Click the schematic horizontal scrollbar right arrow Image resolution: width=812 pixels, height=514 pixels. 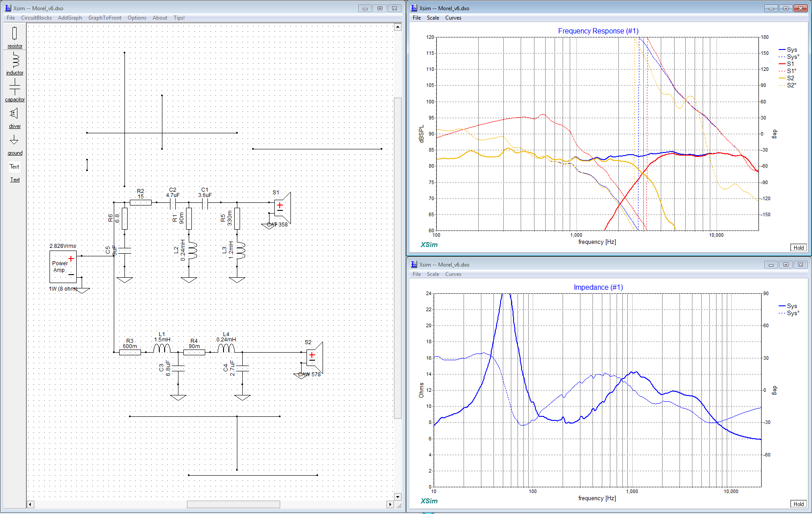(390, 505)
